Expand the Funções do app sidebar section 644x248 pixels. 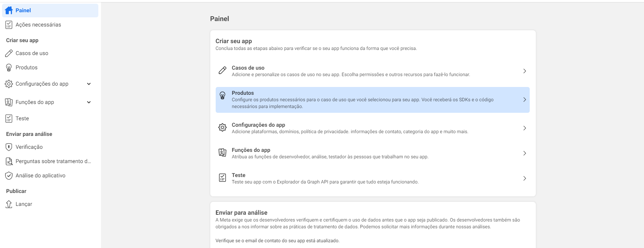coord(89,102)
